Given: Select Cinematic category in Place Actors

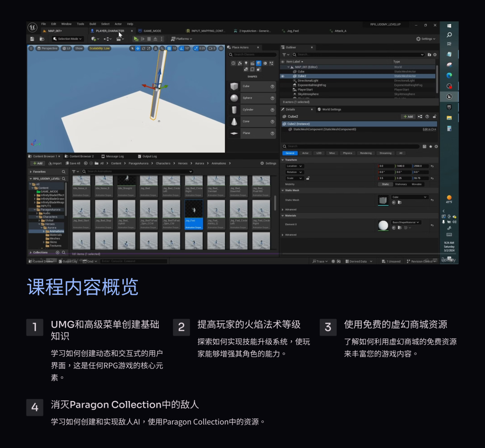Looking at the screenshot, I should [x=252, y=63].
